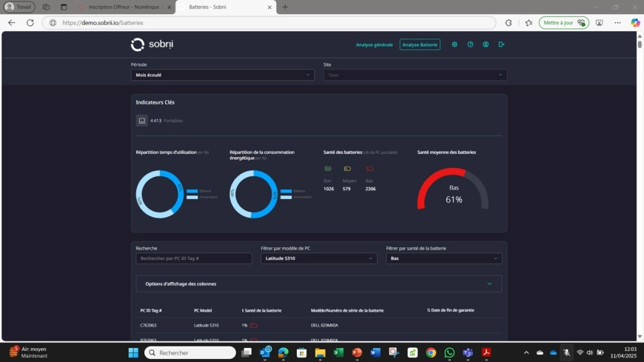
Task: Click the red 'Bas' battery health icon
Action: click(369, 169)
